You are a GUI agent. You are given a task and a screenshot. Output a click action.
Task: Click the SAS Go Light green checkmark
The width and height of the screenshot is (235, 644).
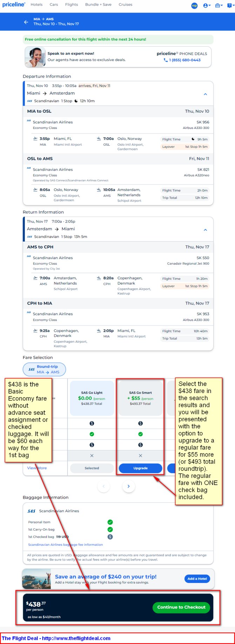coord(92,434)
